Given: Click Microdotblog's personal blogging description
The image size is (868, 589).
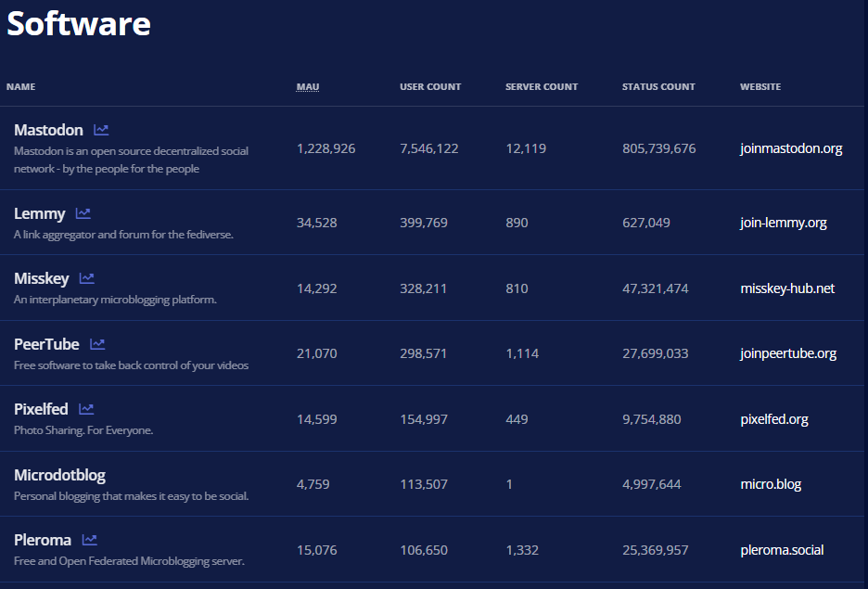Looking at the screenshot, I should 131,496.
